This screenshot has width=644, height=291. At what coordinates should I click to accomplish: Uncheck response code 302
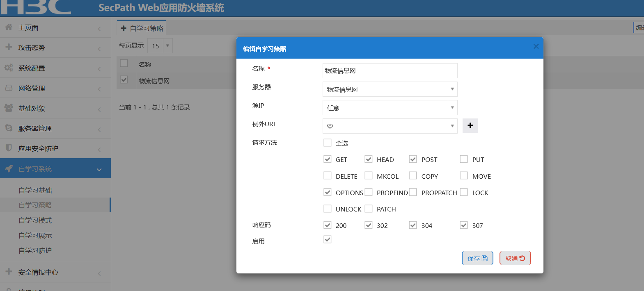click(369, 225)
